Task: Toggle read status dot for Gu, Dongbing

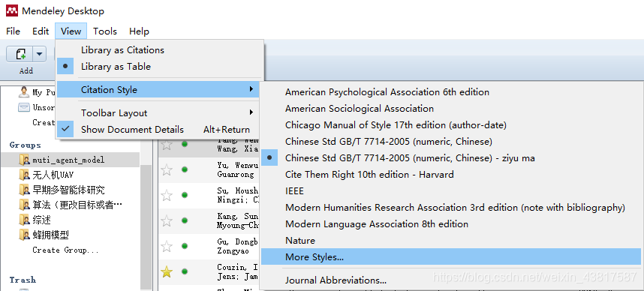Action: [x=185, y=246]
